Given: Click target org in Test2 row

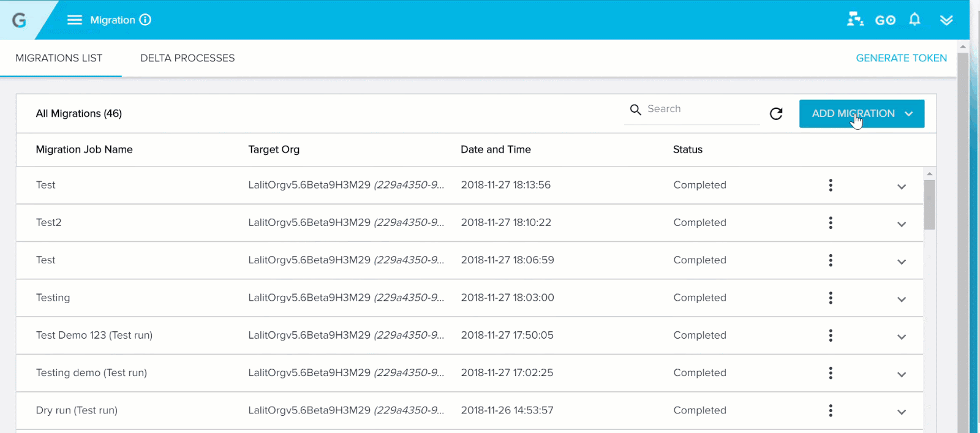Looking at the screenshot, I should pos(346,222).
